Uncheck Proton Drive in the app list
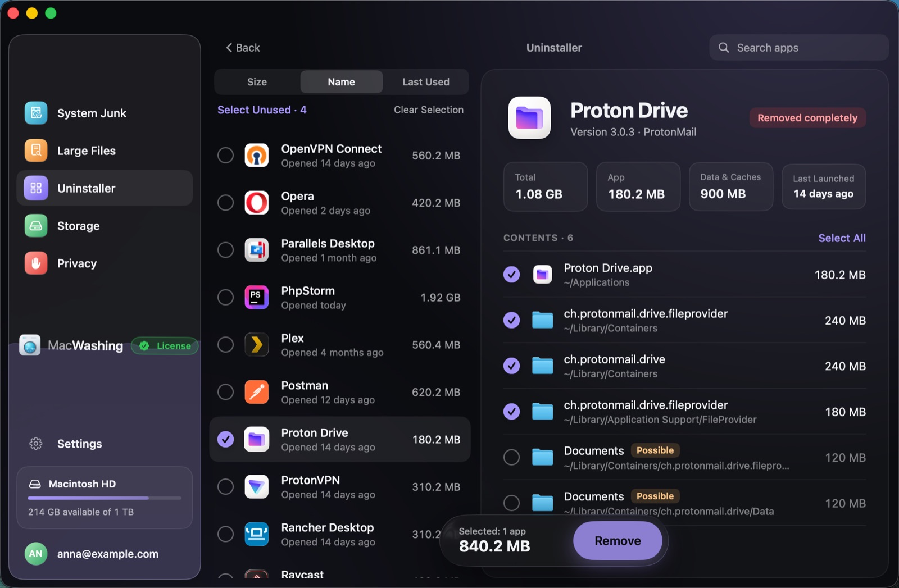 point(225,439)
